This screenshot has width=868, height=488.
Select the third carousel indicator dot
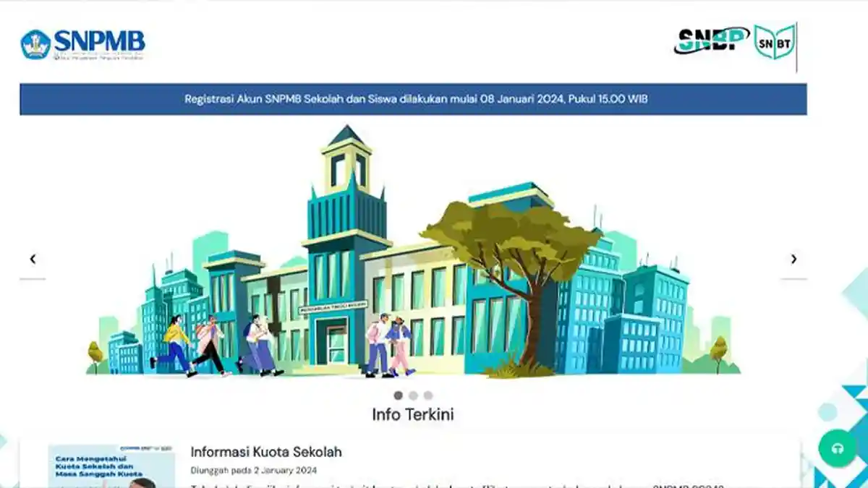pos(428,395)
